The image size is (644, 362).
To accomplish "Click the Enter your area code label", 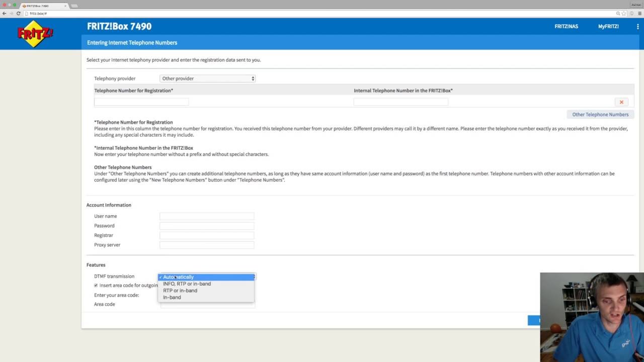I will [116, 295].
